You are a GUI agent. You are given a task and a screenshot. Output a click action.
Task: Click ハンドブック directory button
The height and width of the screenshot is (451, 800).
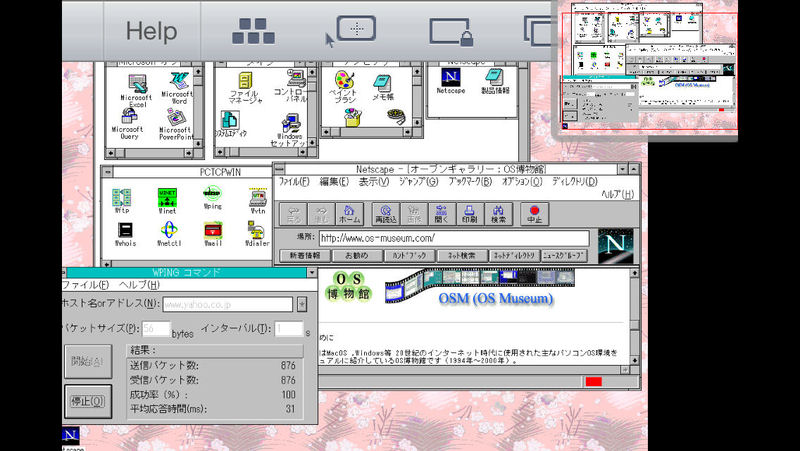pyautogui.click(x=410, y=256)
